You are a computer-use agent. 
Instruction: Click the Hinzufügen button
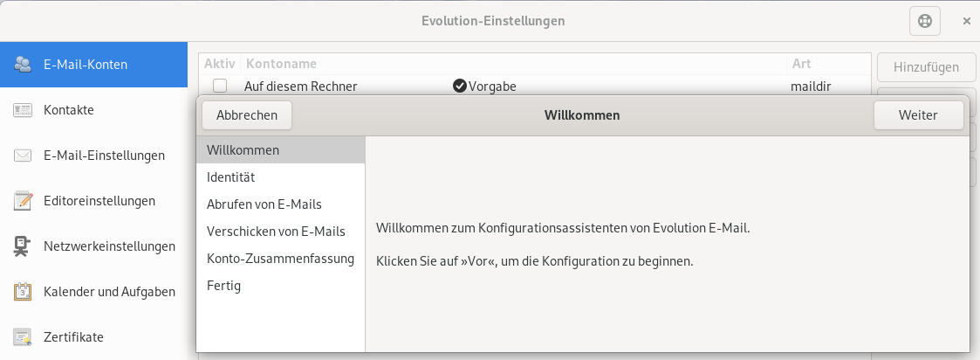[926, 66]
